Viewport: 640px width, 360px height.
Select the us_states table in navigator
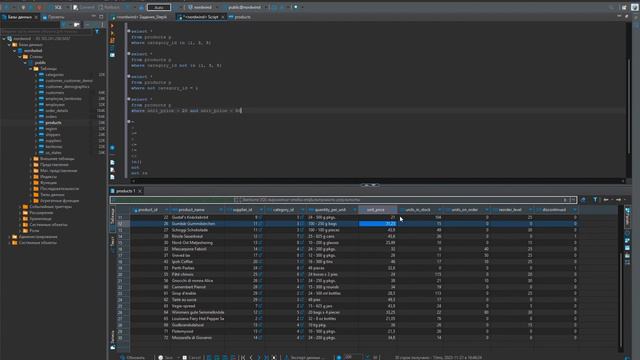[x=53, y=153]
